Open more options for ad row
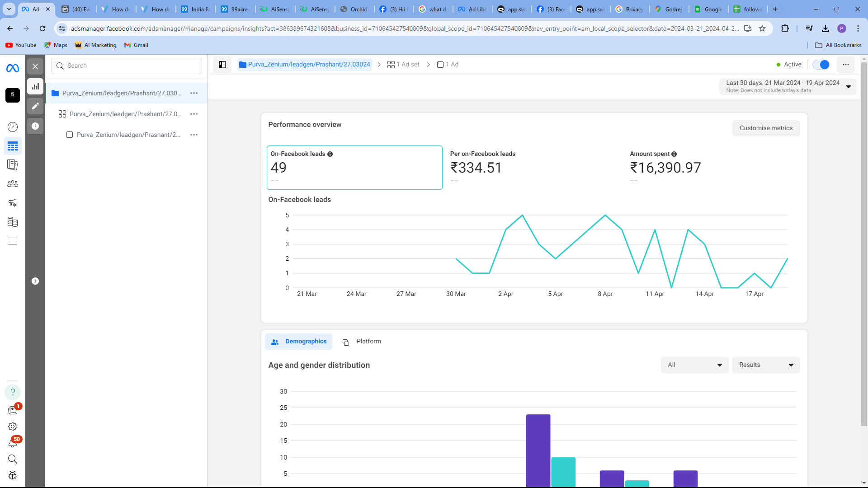This screenshot has height=488, width=868. tap(194, 135)
